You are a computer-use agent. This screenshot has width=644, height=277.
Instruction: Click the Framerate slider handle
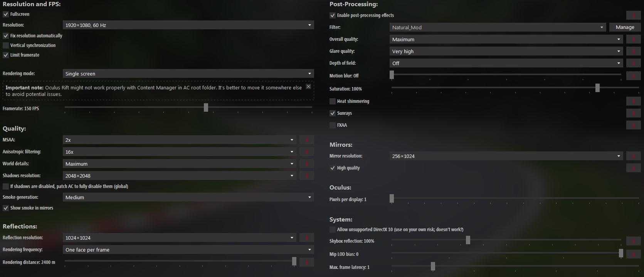(206, 107)
